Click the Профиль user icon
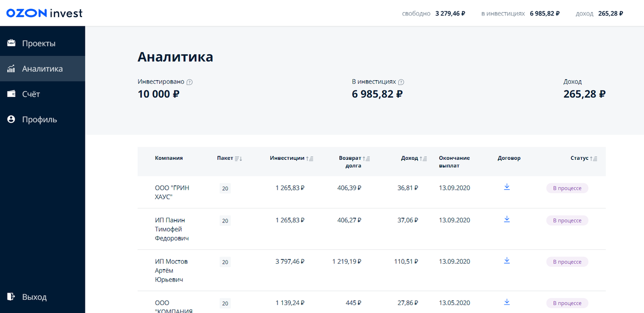The image size is (644, 313). click(x=11, y=120)
